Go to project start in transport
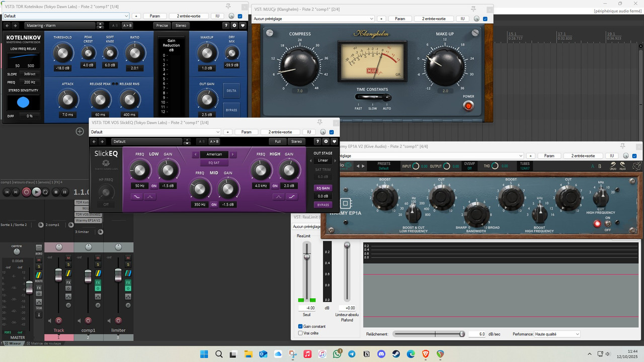The image size is (644, 362). point(7,192)
